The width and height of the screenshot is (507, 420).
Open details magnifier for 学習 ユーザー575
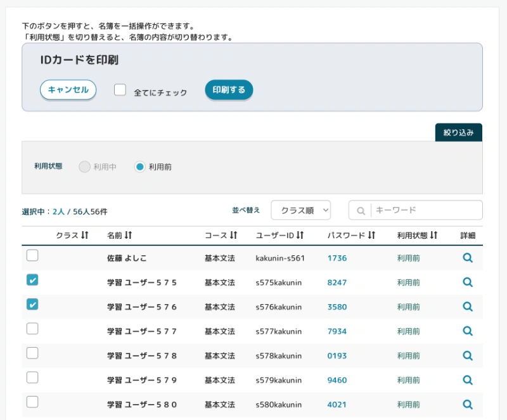[x=468, y=283]
